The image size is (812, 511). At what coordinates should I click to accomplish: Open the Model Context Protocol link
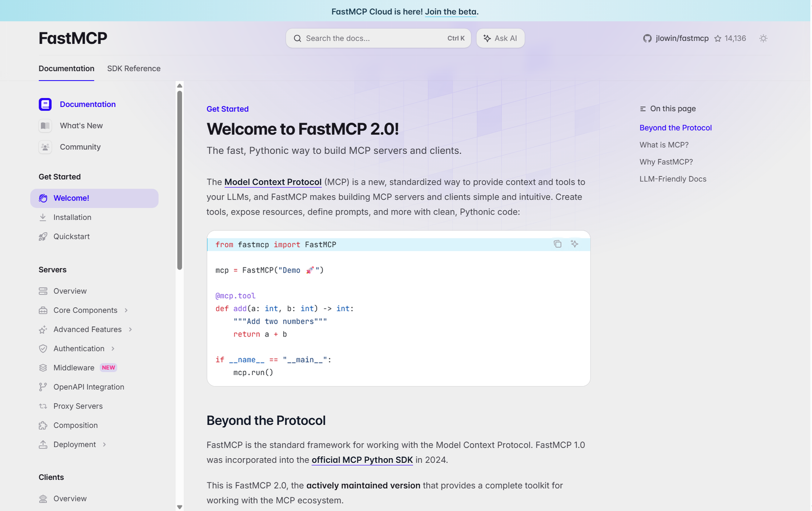click(273, 182)
